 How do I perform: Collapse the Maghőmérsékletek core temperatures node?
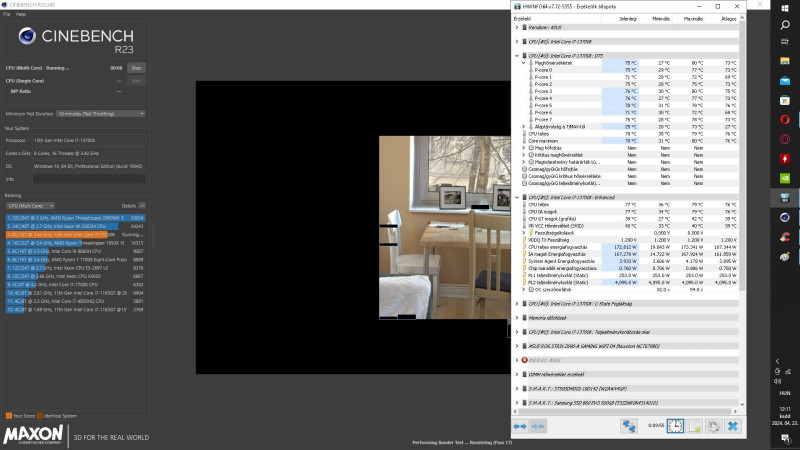(523, 63)
